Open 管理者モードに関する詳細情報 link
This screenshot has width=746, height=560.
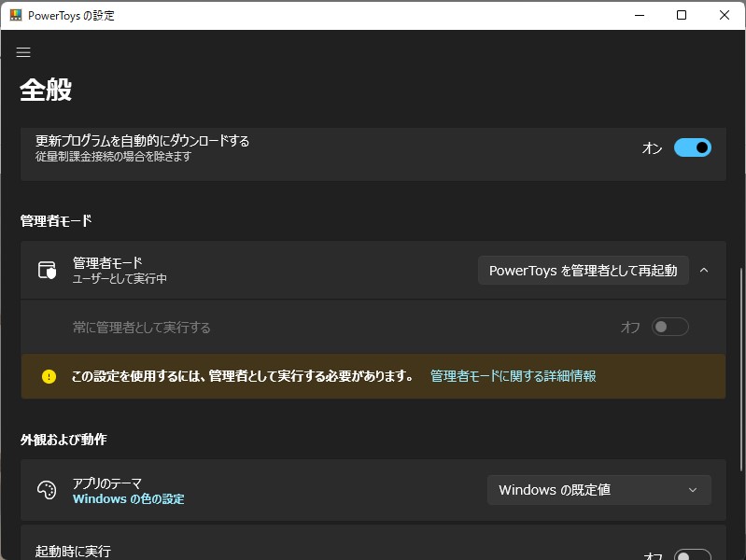pyautogui.click(x=513, y=376)
